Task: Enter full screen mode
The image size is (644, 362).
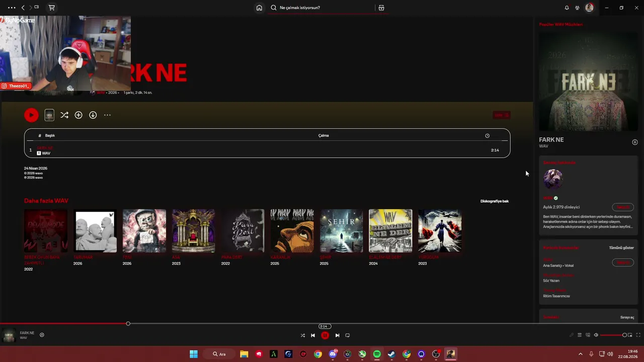Action: 638,335
